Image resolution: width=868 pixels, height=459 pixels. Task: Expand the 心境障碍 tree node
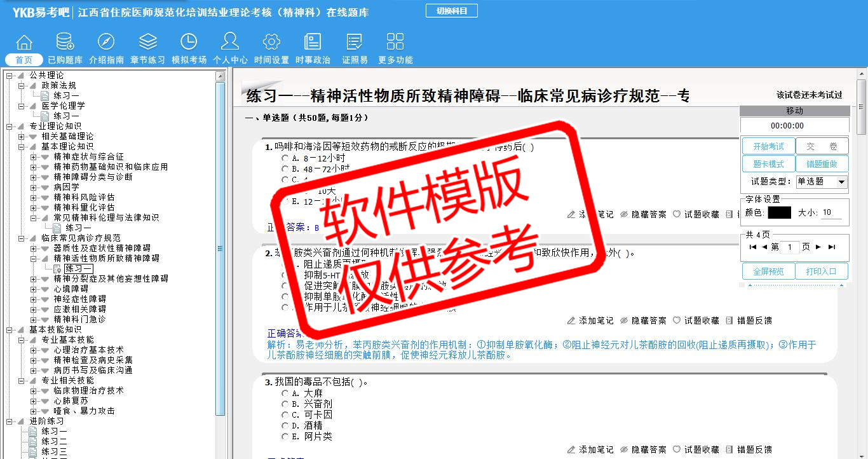pyautogui.click(x=34, y=289)
